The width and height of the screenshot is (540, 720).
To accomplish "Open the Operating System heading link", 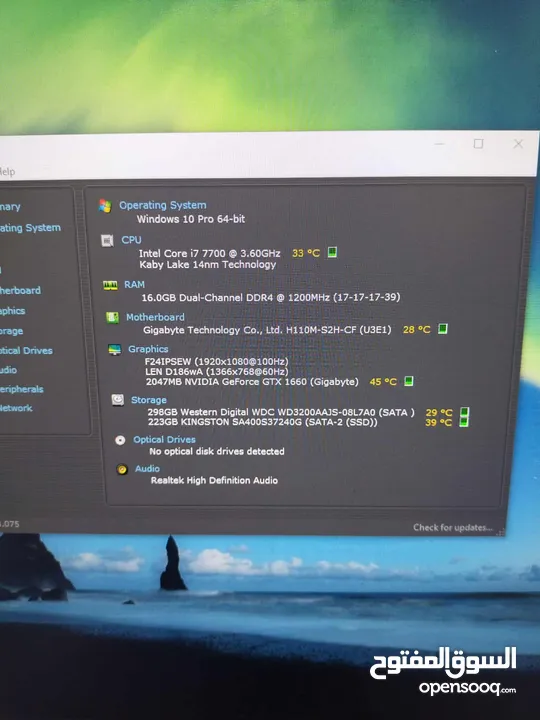I will 163,205.
